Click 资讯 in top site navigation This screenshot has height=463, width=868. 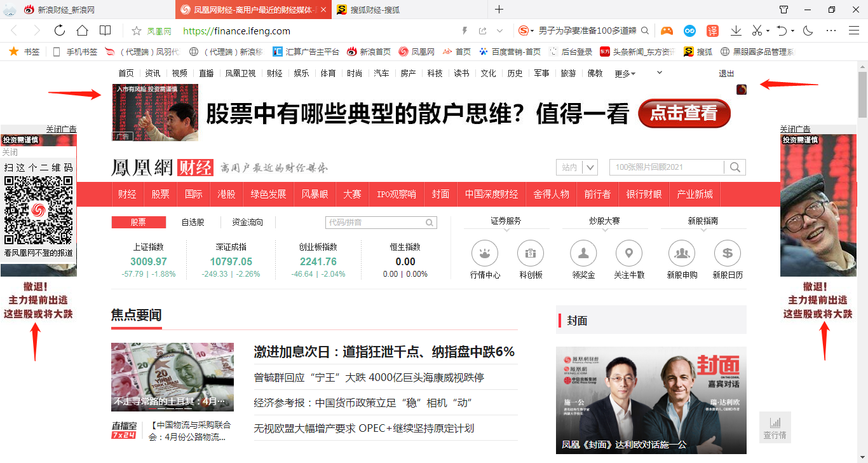pos(153,73)
